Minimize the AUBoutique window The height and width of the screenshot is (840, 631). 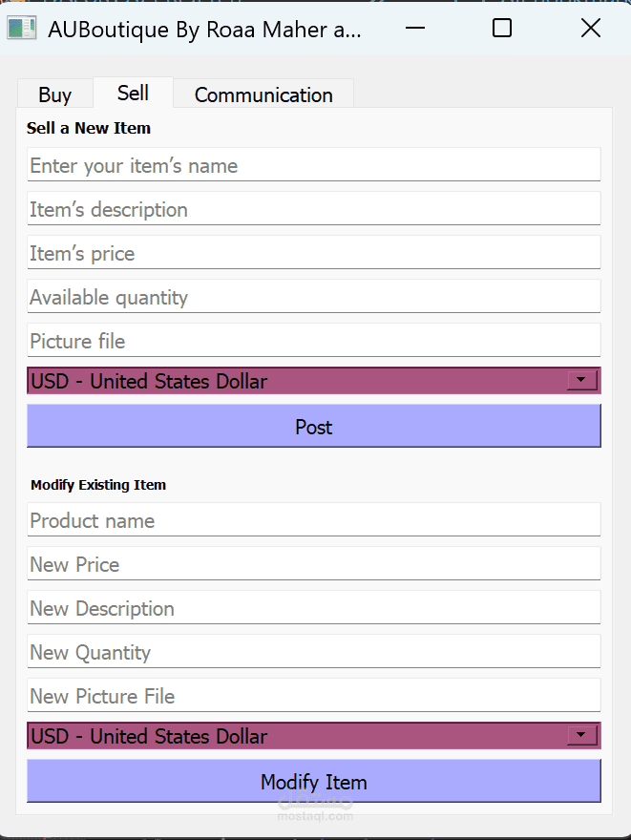tap(415, 29)
